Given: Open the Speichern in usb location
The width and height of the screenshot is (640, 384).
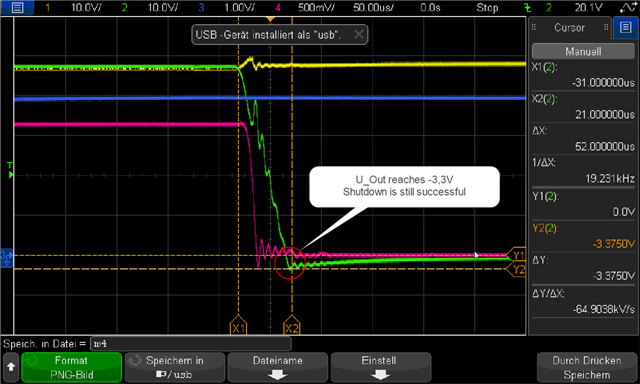Looking at the screenshot, I should coord(175,367).
